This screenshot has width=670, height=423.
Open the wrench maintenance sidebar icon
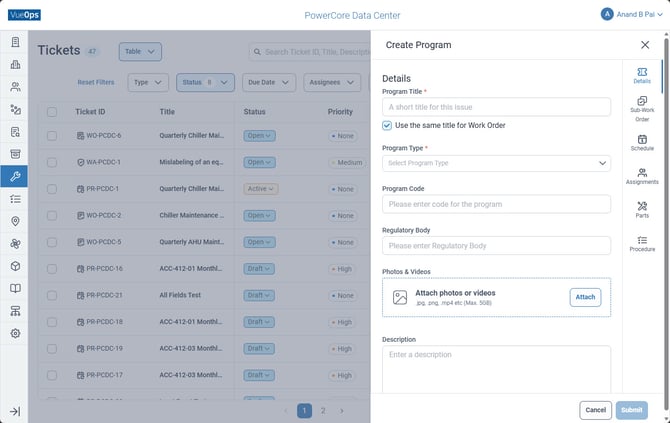15,176
